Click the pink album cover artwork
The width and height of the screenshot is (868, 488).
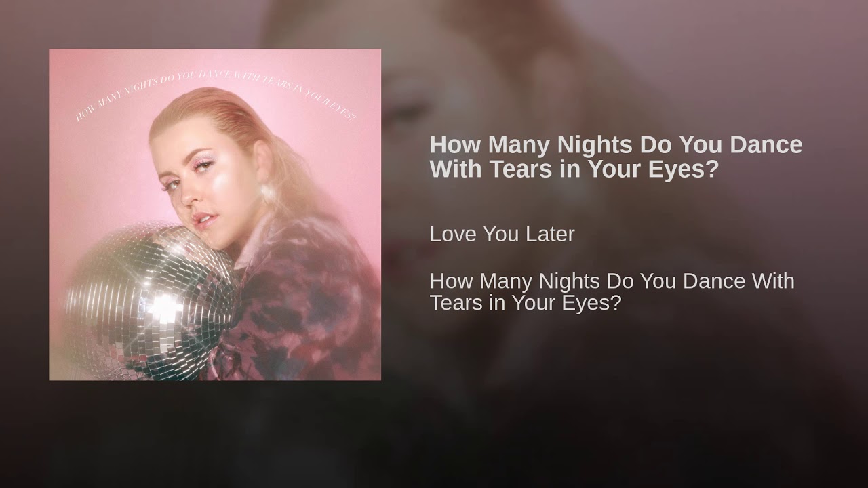(x=215, y=214)
